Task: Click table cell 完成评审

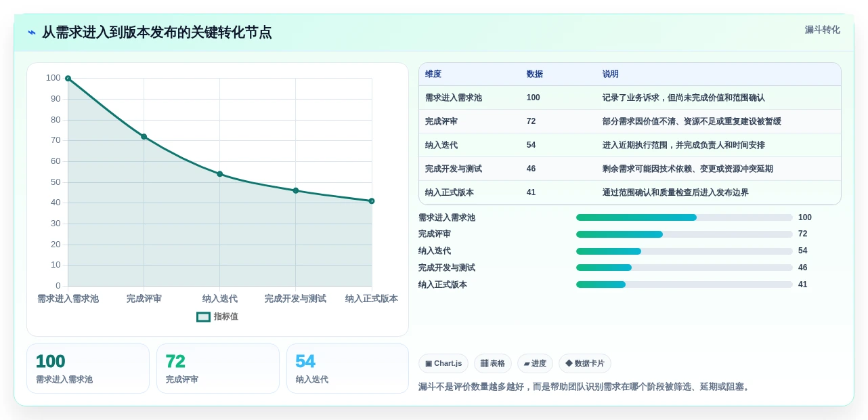Action: [x=441, y=121]
